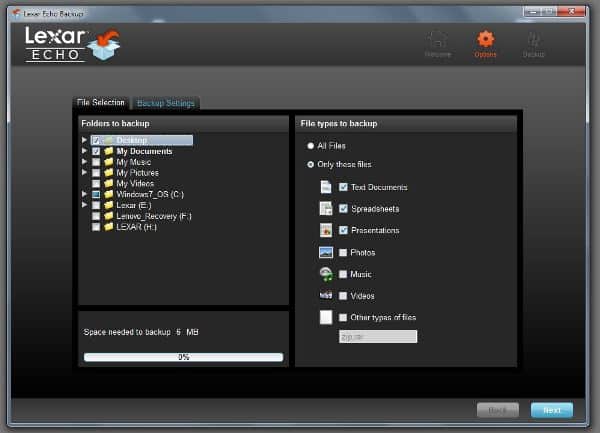Viewport: 600px width, 433px height.
Task: Click the Lexar Echo logo
Action: 72,44
